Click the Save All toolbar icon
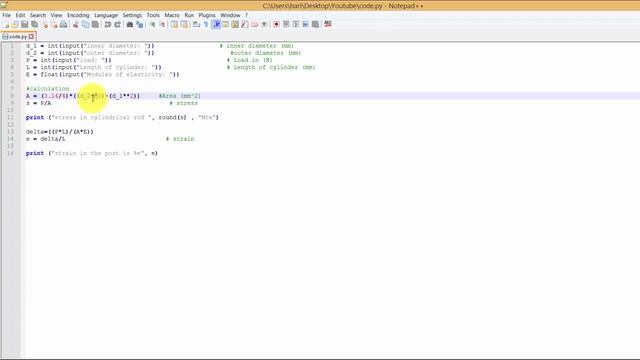Viewport: 640px width, 360px height. coord(34,24)
